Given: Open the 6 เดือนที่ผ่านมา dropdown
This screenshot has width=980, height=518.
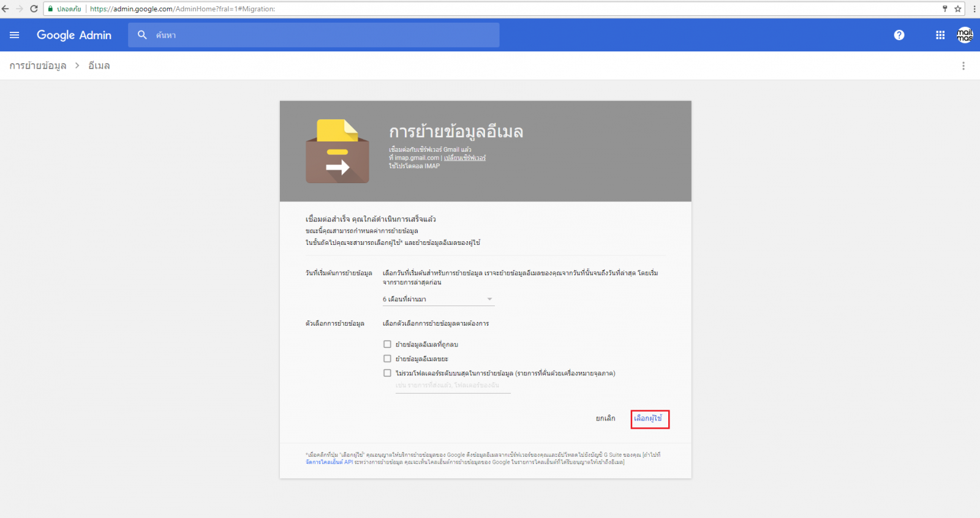Looking at the screenshot, I should pyautogui.click(x=438, y=299).
